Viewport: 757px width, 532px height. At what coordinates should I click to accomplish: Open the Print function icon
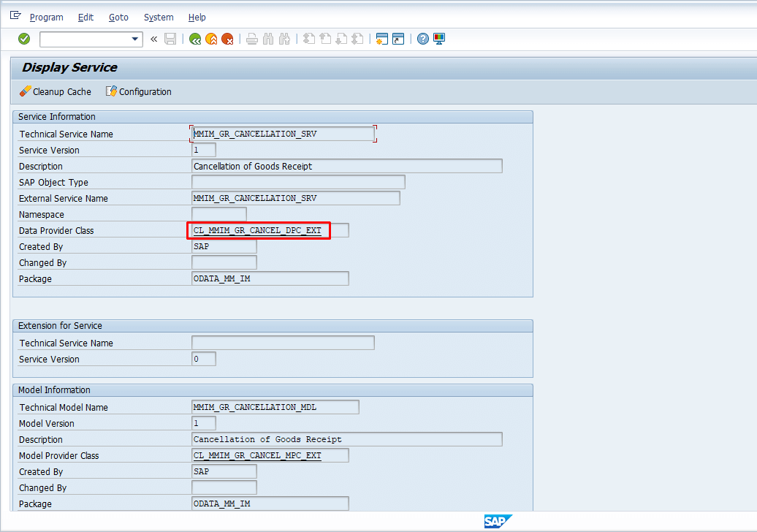[251, 39]
